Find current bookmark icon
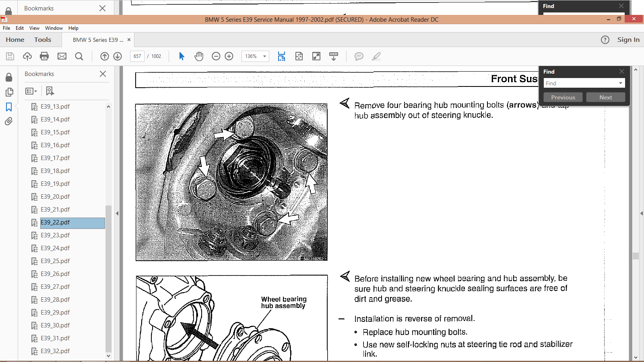The height and width of the screenshot is (362, 644). coord(50,91)
